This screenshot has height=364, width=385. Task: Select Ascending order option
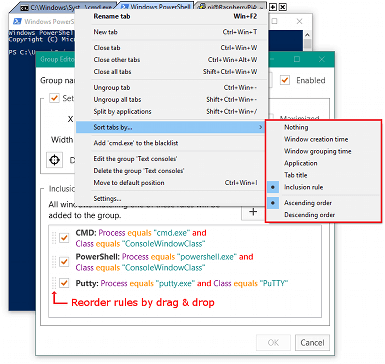click(x=323, y=203)
